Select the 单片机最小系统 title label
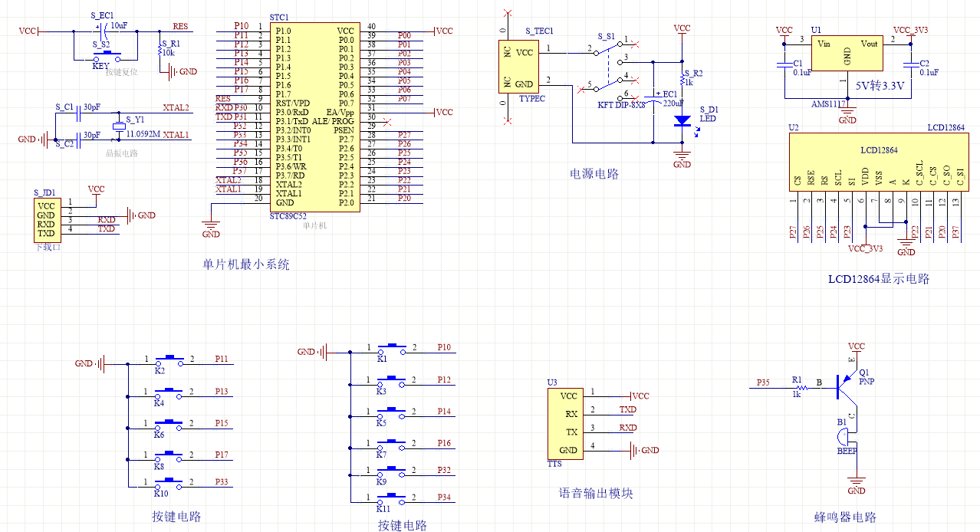Viewport: 980px width, 532px height. (245, 265)
